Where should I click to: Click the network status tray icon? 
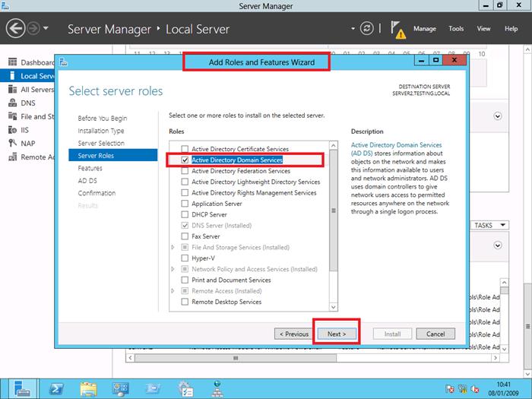tap(462, 389)
